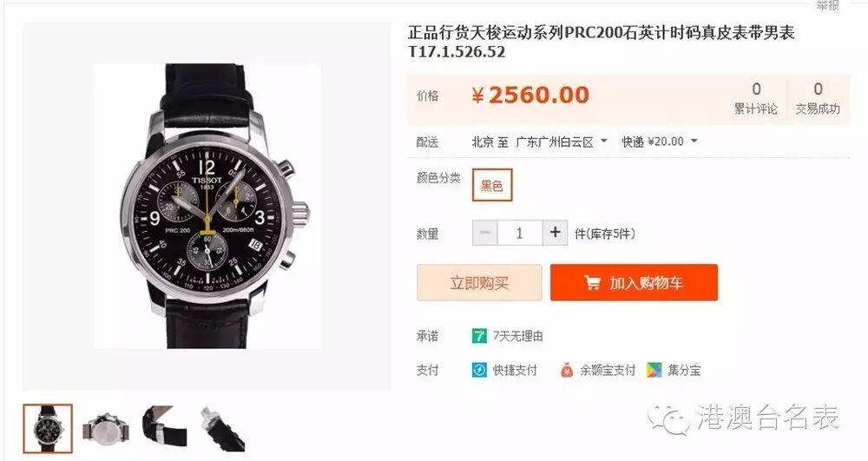This screenshot has width=868, height=461.
Task: Select the first watch front thumbnail
Action: 48,429
